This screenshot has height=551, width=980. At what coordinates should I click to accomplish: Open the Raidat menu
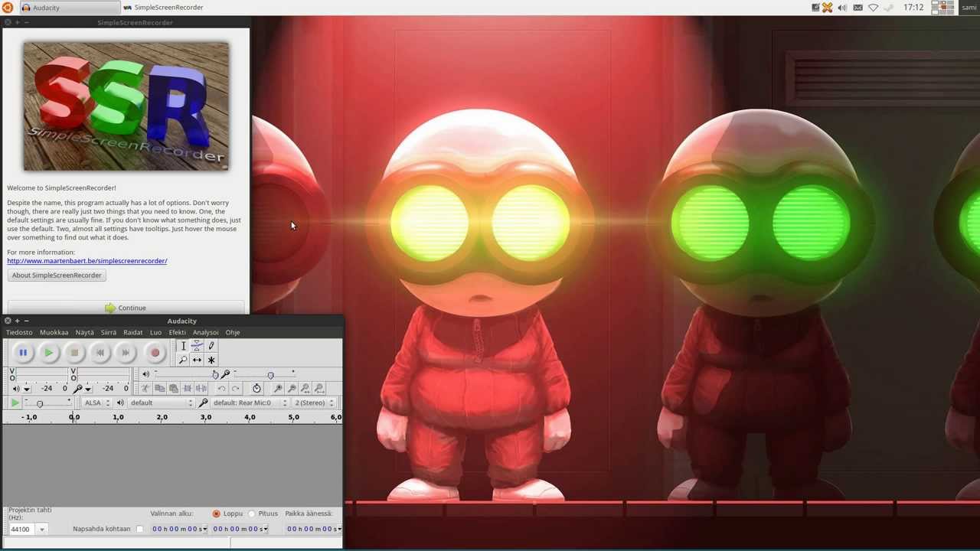pyautogui.click(x=133, y=332)
